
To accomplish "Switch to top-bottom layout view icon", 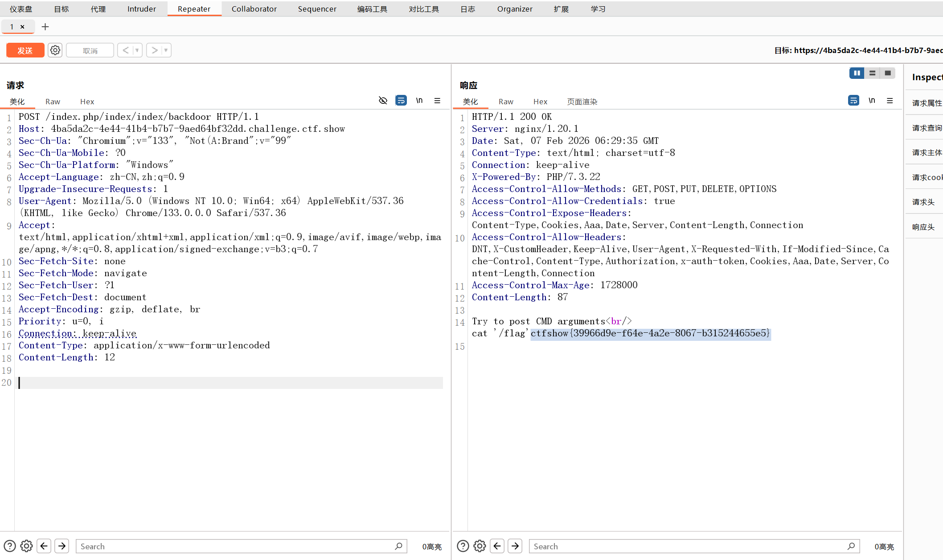I will click(x=872, y=73).
